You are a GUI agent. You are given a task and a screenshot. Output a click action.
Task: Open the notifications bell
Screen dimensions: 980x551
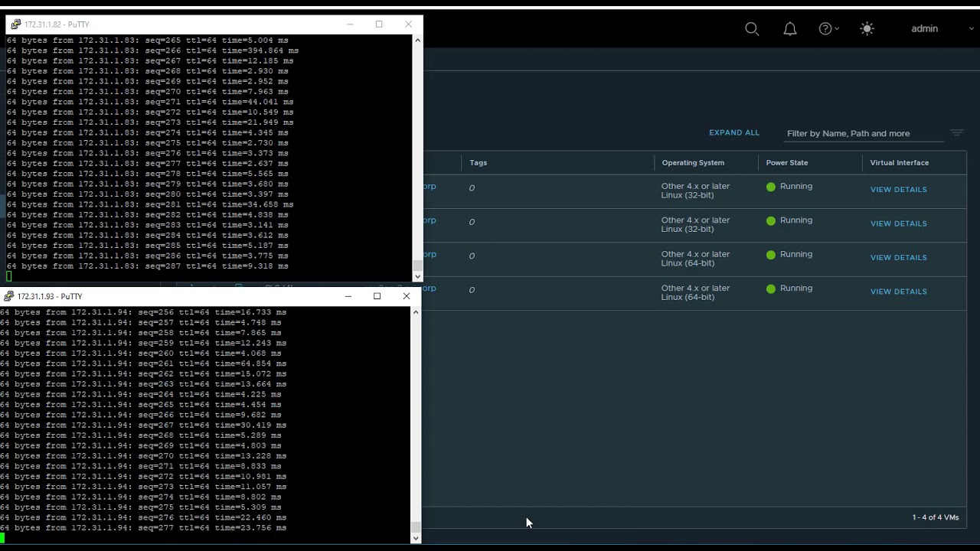790,29
